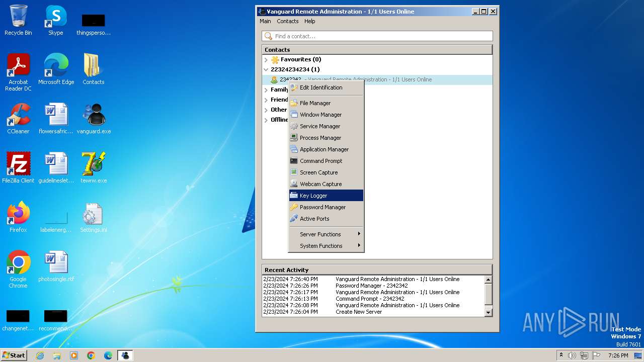
Task: Click the Vanguard taskbar button
Action: (x=125, y=355)
